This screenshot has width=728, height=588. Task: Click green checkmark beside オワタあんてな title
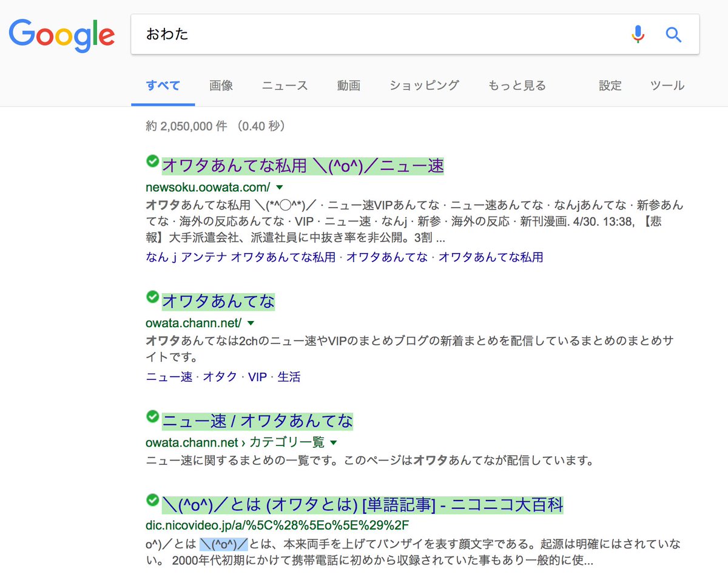(152, 296)
